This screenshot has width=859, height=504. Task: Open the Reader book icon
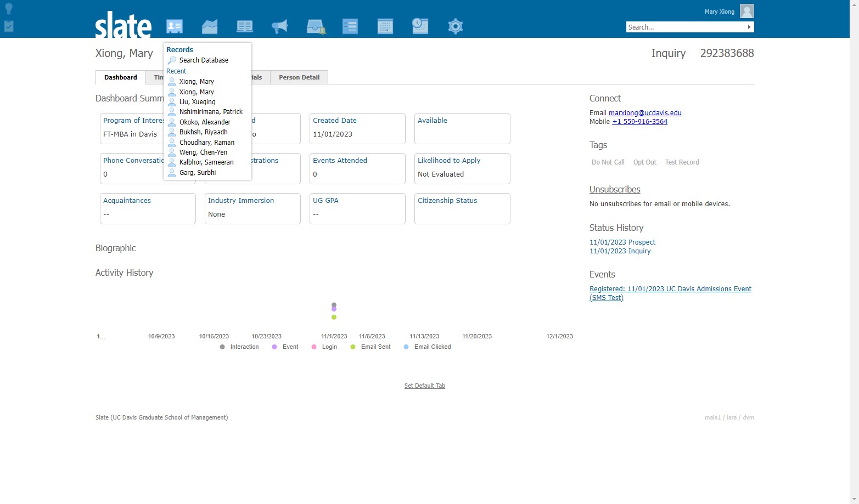click(x=245, y=26)
